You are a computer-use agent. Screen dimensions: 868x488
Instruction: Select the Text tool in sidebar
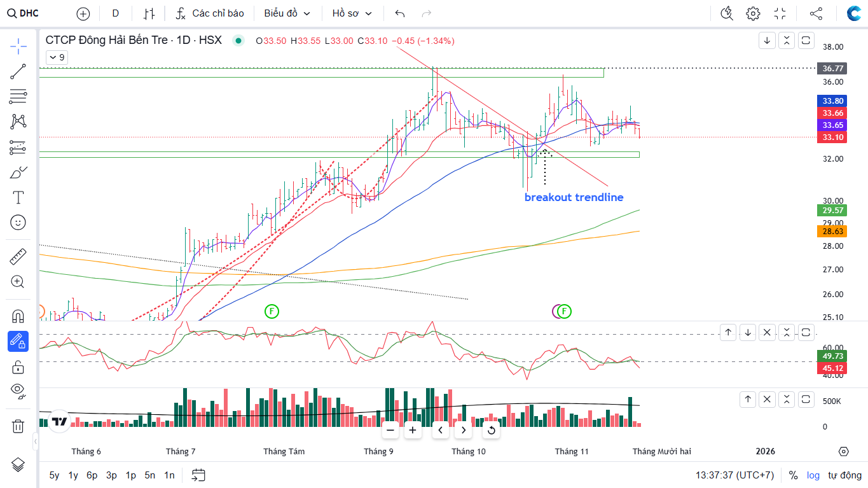pyautogui.click(x=18, y=197)
